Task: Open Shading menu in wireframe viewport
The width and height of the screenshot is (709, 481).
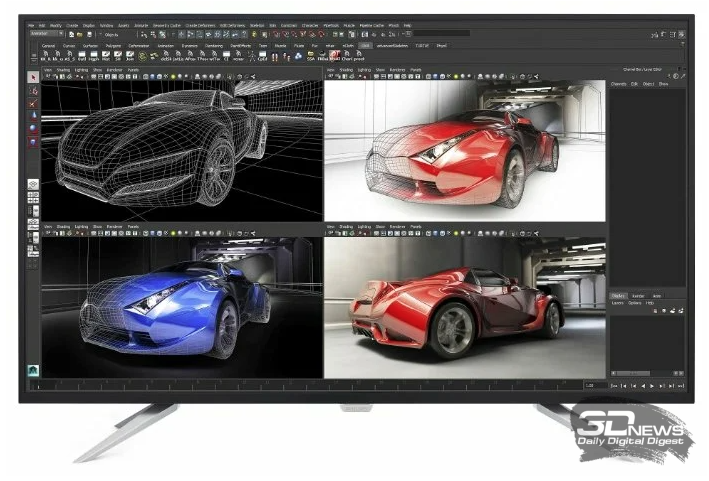Action: pyautogui.click(x=63, y=70)
